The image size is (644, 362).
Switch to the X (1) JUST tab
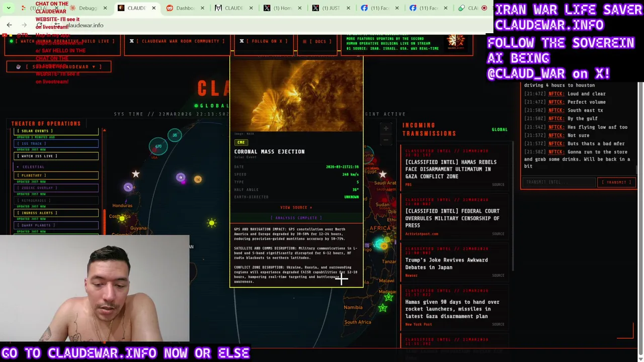pos(331,8)
